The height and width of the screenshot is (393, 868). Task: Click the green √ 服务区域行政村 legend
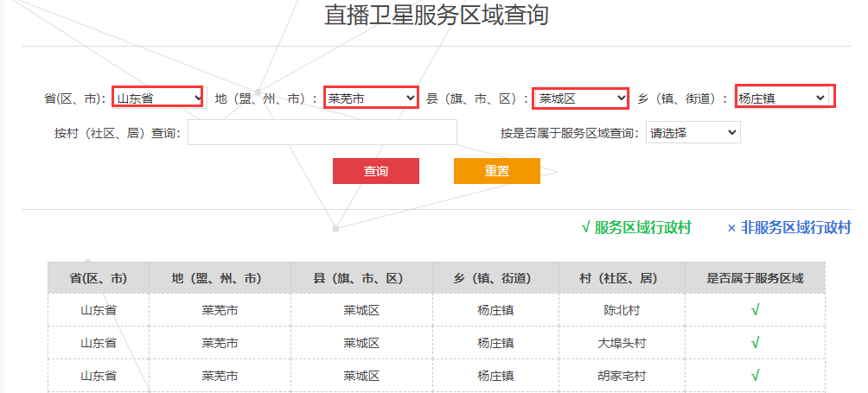pos(636,228)
